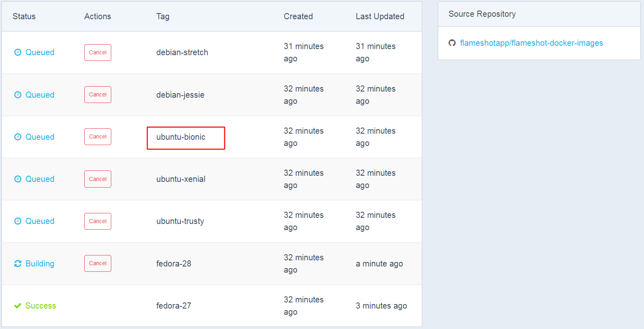Select the ubuntu-trusty tag text

[180, 221]
